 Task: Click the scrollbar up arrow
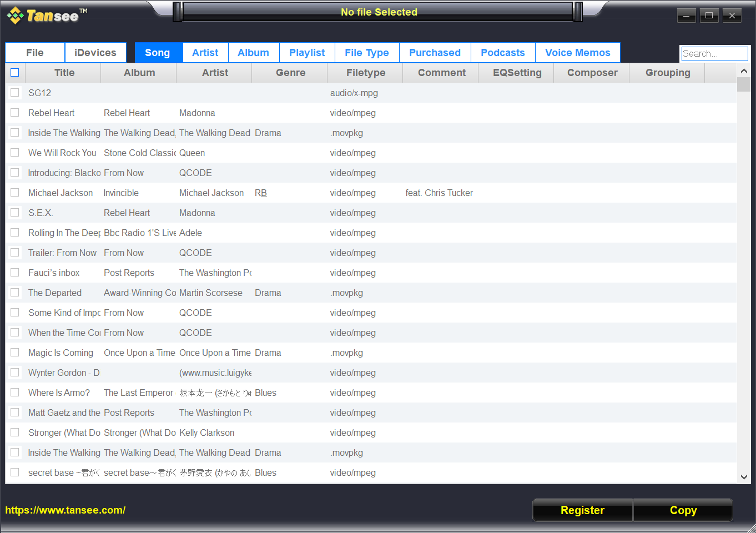[744, 71]
